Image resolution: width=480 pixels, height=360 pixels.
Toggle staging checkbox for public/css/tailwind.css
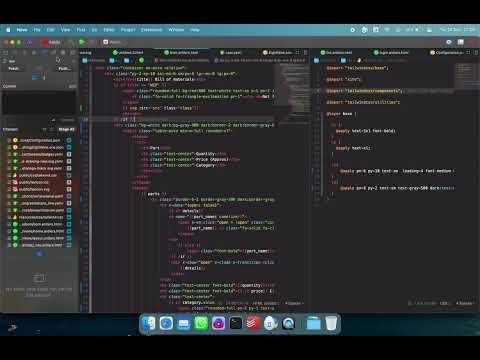click(x=69, y=175)
